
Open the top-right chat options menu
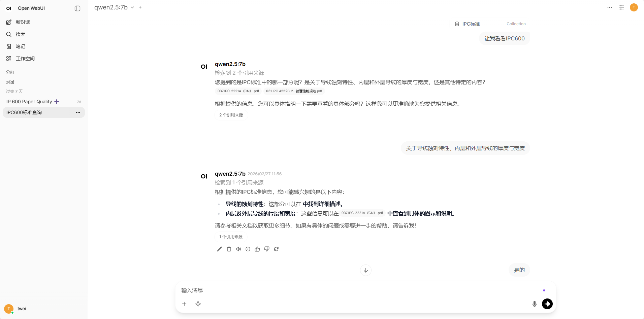[x=609, y=7]
